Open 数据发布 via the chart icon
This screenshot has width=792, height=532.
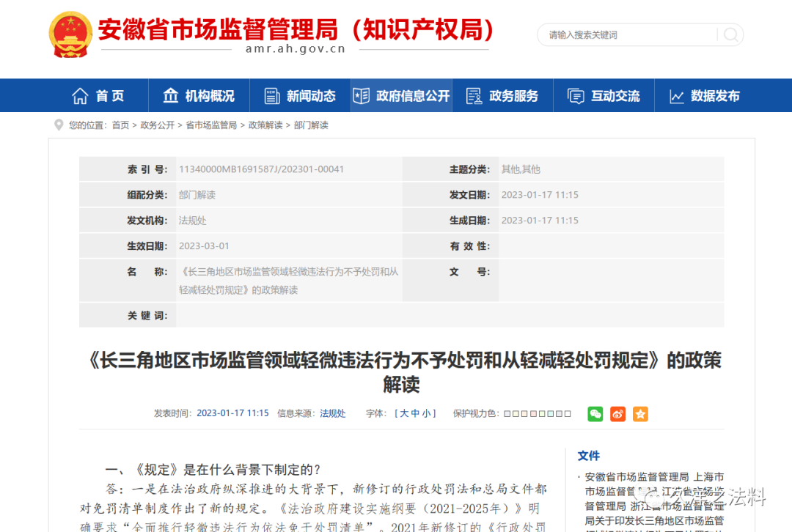click(x=675, y=95)
